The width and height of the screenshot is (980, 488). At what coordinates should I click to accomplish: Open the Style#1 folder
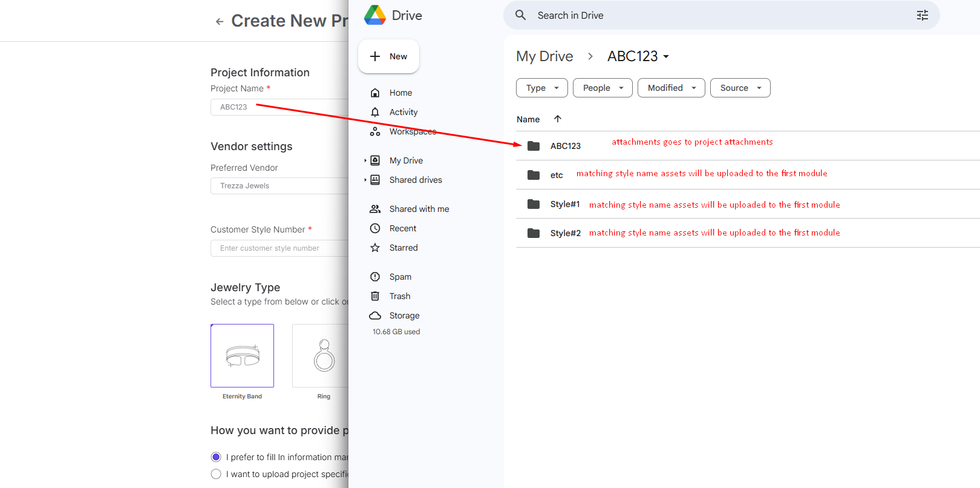(x=564, y=205)
